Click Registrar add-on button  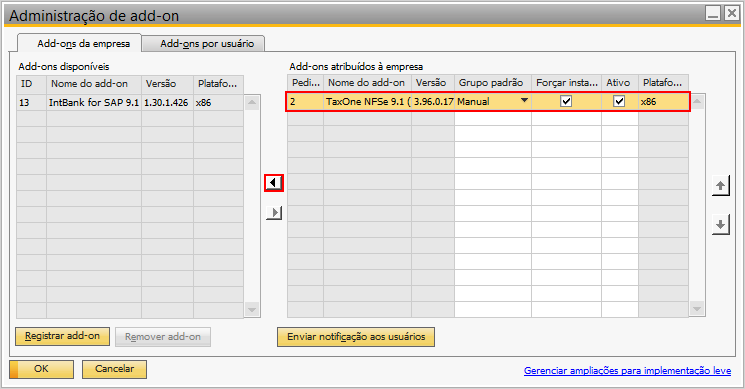(x=62, y=336)
